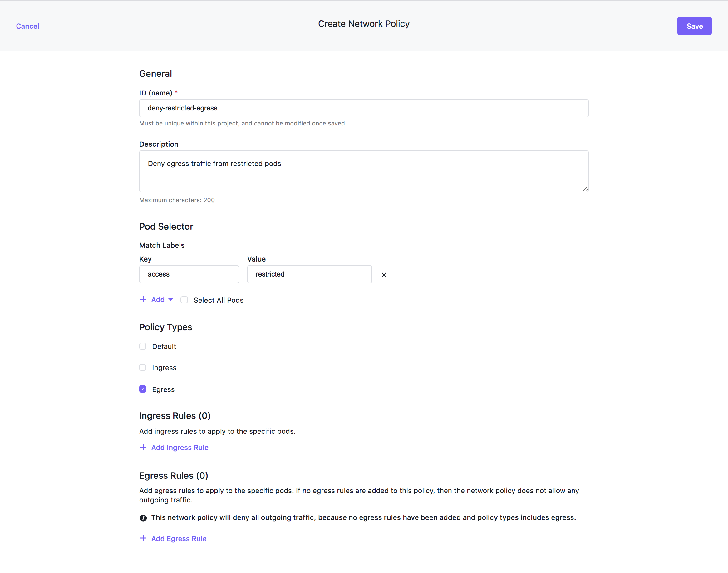Click plus icon for Add Ingress Rule
This screenshot has width=728, height=573.
pos(143,447)
